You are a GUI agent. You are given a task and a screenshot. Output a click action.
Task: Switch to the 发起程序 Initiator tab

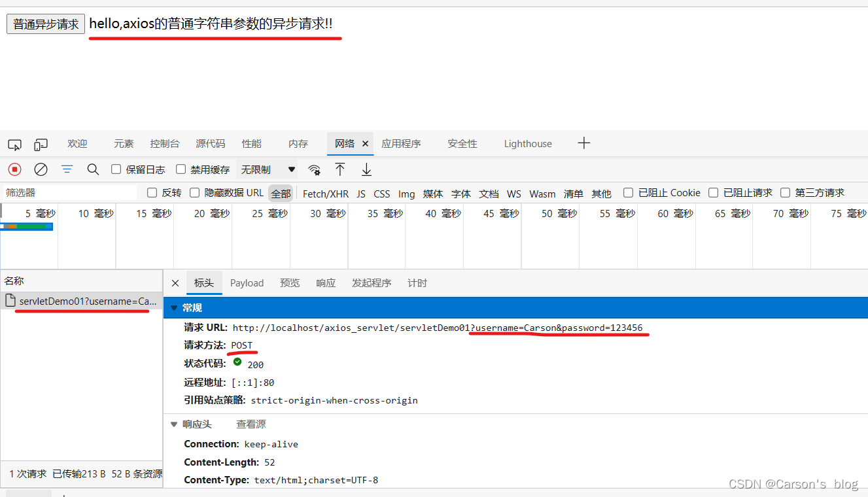click(372, 283)
